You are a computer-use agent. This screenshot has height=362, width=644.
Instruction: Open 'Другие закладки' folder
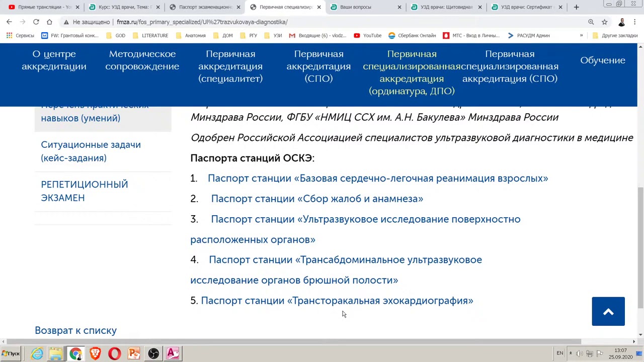tap(615, 35)
